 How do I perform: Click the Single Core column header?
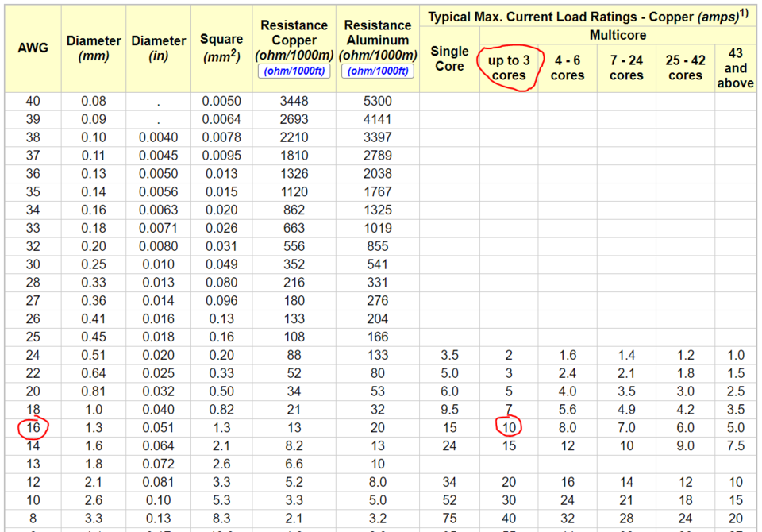[x=449, y=59]
